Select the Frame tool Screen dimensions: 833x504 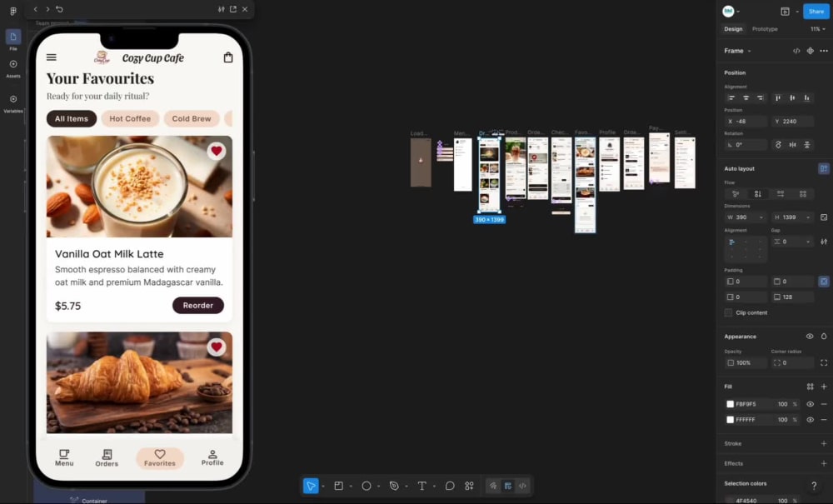[338, 486]
